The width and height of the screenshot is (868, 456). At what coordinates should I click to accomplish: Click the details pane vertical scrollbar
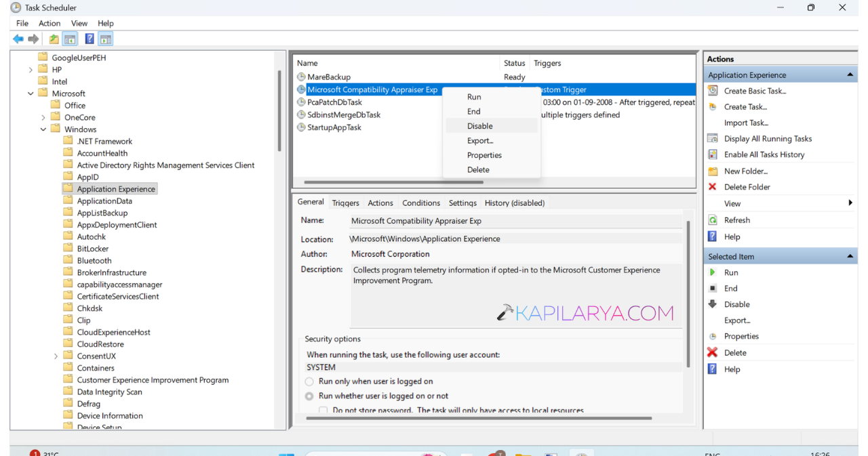coord(688,293)
